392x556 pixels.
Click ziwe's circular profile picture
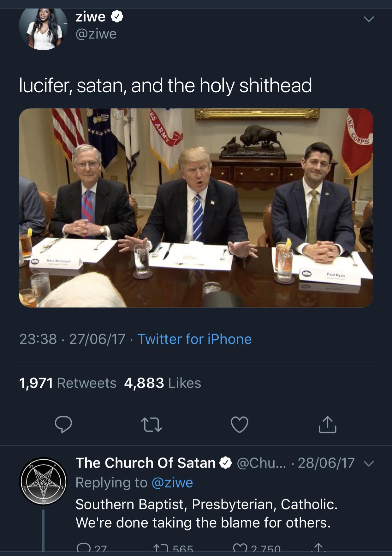pyautogui.click(x=43, y=29)
